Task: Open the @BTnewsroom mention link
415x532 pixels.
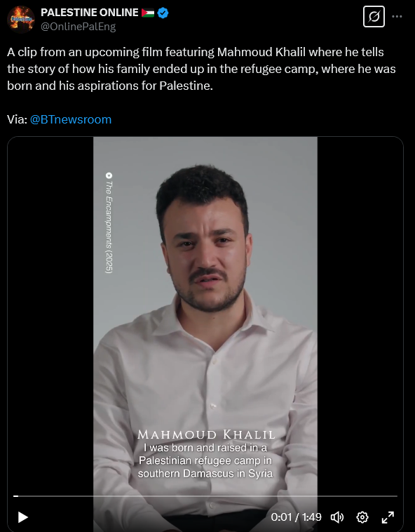Action: (x=71, y=119)
